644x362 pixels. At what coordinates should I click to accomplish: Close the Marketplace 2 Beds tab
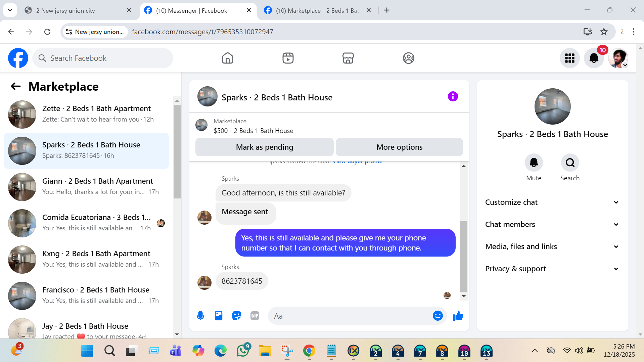pos(369,10)
